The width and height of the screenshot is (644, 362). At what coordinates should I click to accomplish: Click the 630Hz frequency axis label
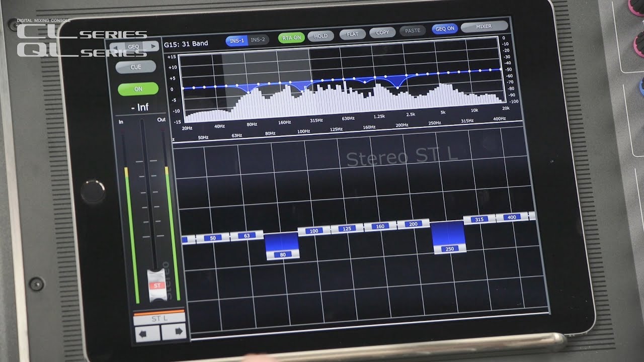348,118
